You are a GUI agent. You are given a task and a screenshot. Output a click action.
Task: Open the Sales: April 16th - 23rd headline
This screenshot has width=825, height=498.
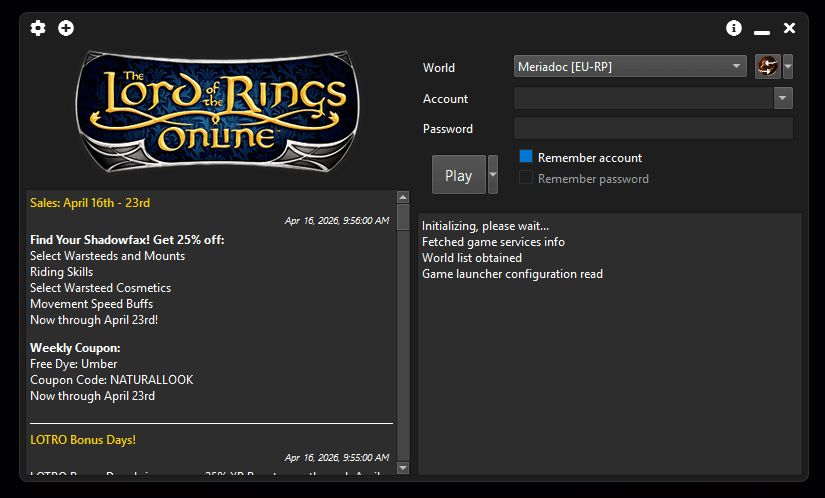(90, 203)
